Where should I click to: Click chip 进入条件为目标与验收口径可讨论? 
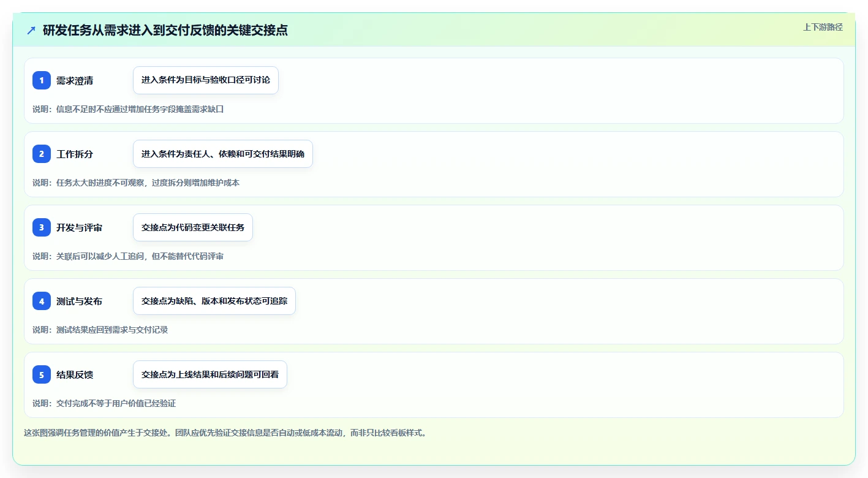pyautogui.click(x=206, y=80)
